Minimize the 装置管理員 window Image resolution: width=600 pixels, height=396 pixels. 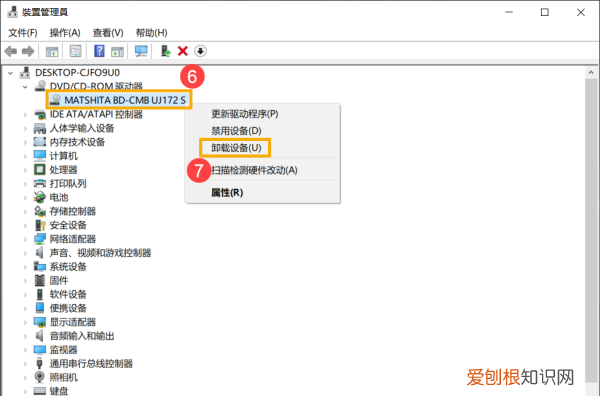tap(509, 12)
